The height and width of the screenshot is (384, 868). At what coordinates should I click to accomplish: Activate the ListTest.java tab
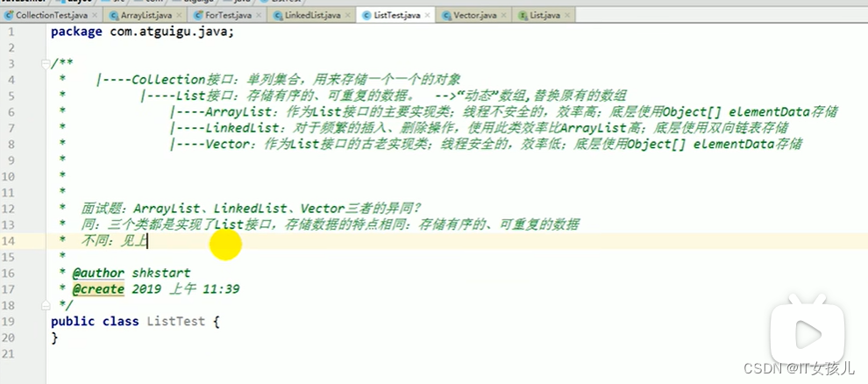click(397, 16)
